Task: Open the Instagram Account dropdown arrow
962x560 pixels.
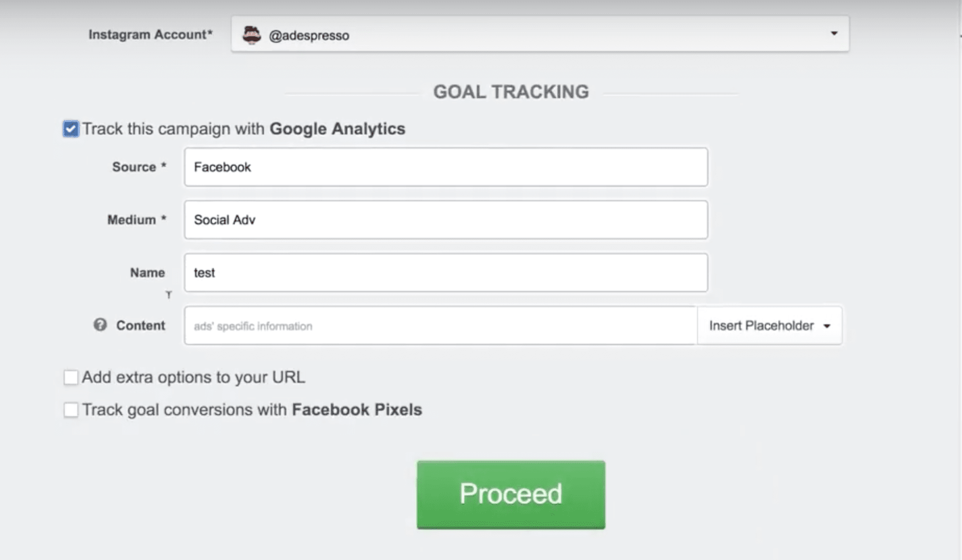Action: [834, 33]
